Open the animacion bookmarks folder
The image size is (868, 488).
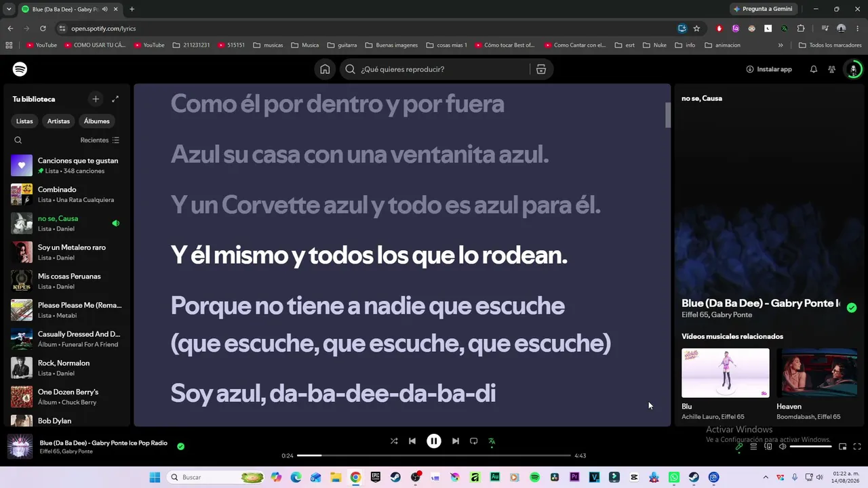722,45
